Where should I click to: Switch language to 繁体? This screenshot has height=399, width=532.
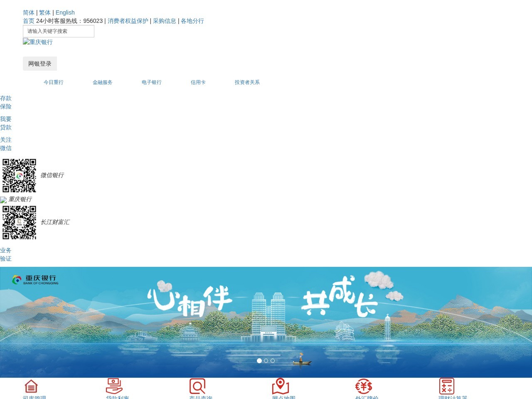[45, 12]
